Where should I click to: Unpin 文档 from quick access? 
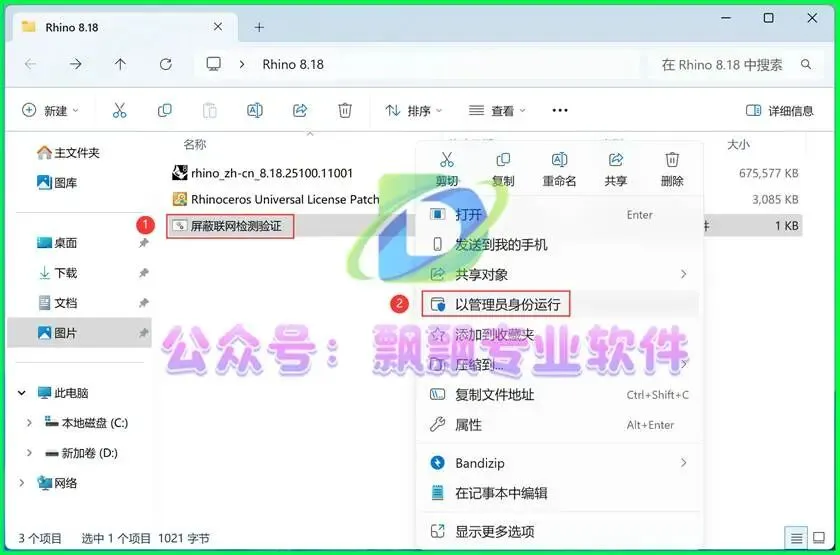pyautogui.click(x=144, y=303)
